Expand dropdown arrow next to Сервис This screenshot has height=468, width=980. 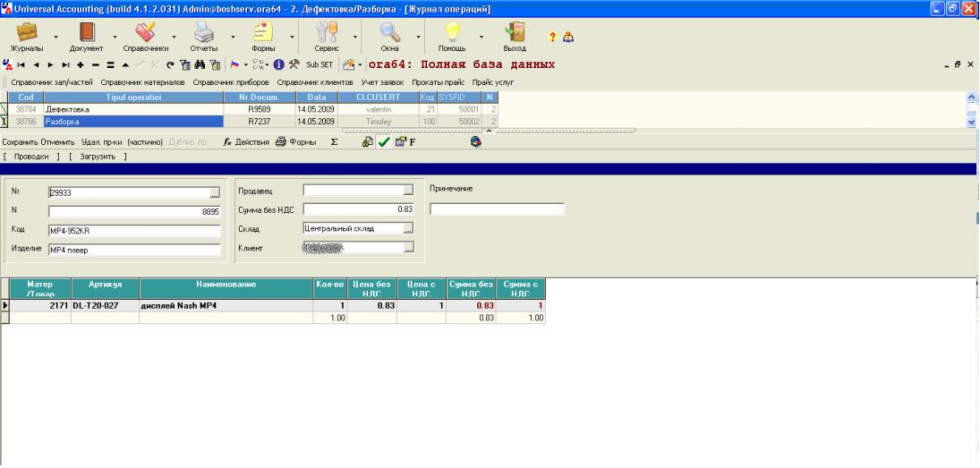355,37
